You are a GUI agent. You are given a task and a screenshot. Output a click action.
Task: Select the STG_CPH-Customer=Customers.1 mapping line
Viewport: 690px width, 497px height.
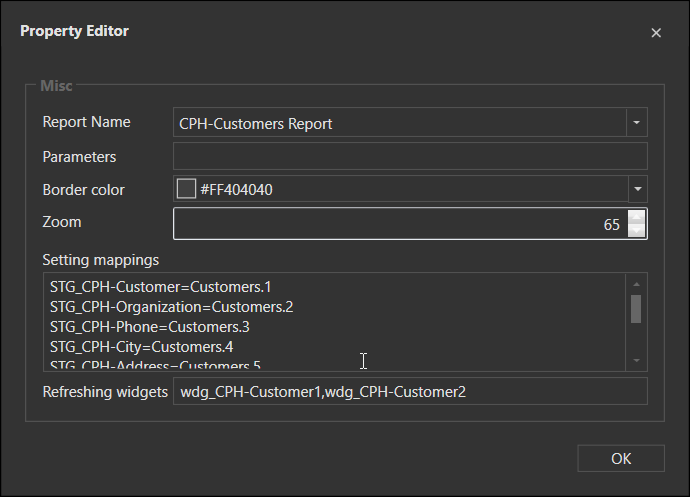tap(160, 287)
